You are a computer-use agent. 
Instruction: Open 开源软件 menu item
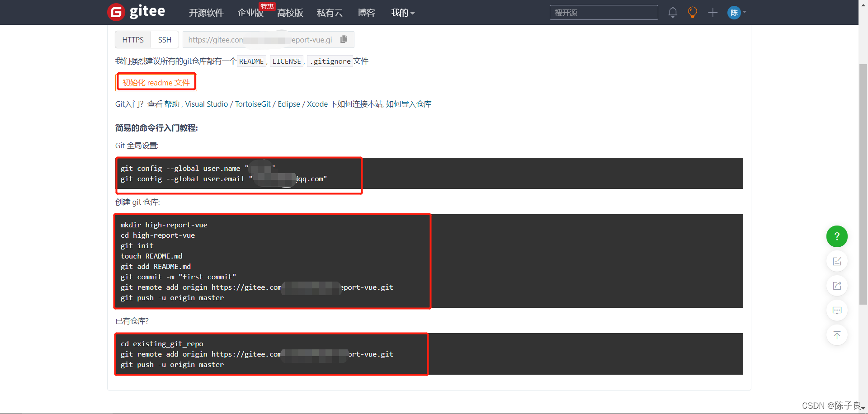tap(206, 13)
